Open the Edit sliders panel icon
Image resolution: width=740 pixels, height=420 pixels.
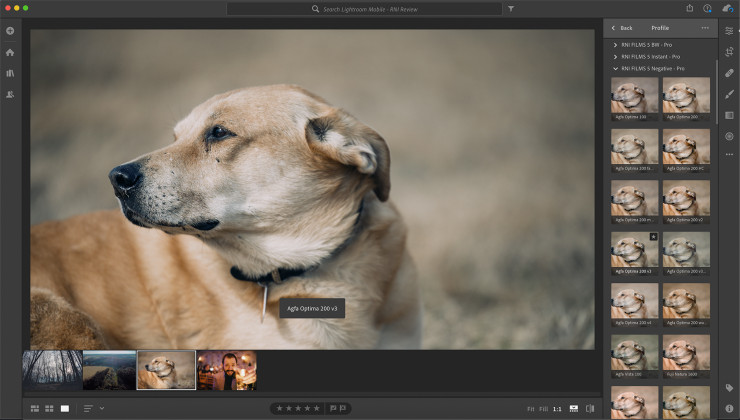point(729,31)
